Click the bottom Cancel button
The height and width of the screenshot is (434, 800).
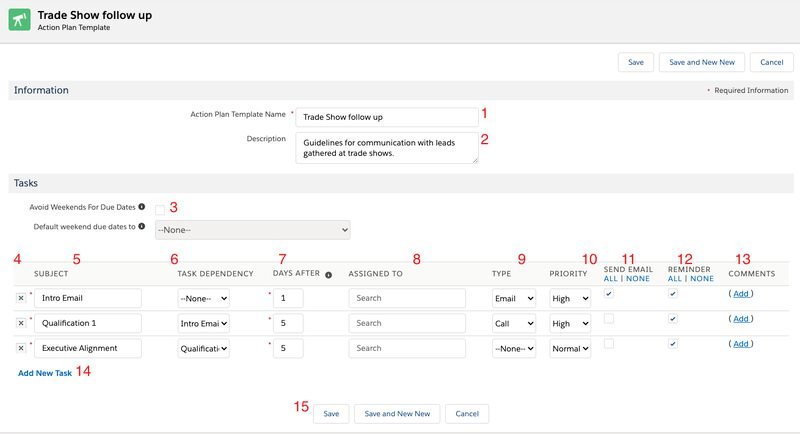tap(467, 414)
